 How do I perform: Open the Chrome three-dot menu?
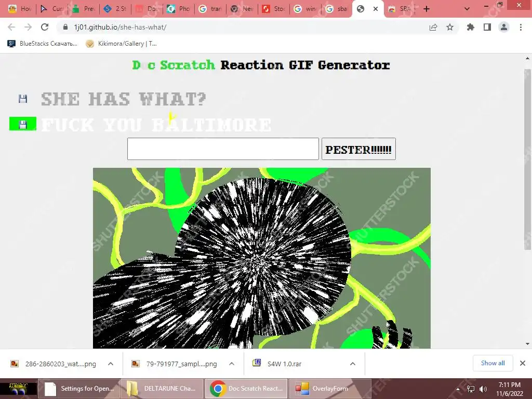(521, 27)
